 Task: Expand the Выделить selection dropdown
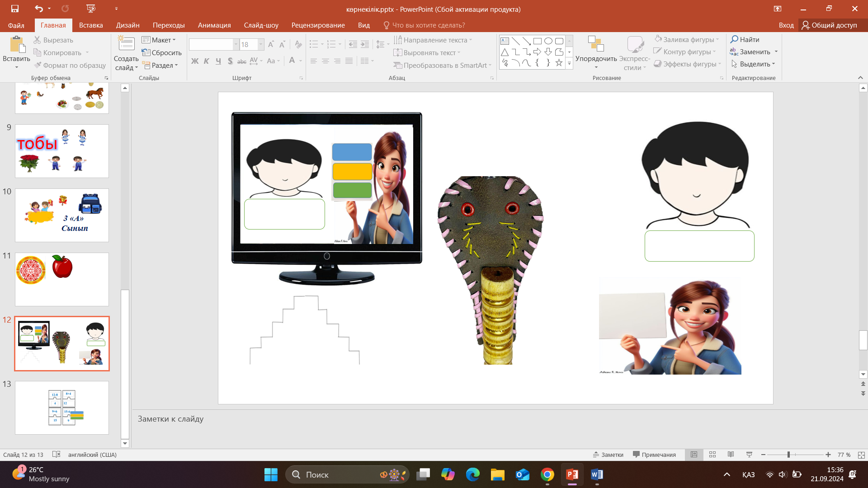(753, 64)
